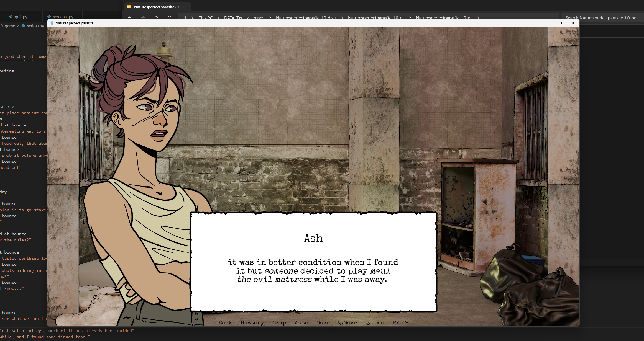Click the Explorer up-directory arrow
This screenshot has height=341, width=644.
(x=156, y=17)
